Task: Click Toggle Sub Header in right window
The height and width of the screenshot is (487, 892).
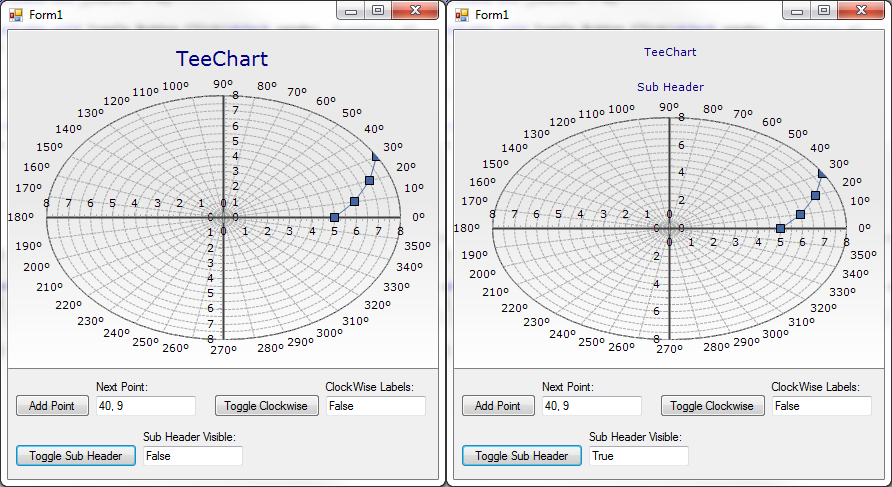Action: [522, 456]
